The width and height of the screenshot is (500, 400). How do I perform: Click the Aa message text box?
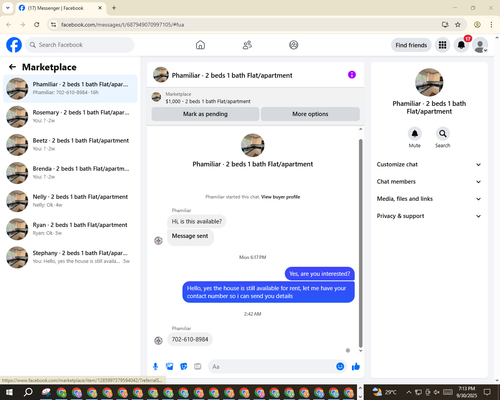272,367
